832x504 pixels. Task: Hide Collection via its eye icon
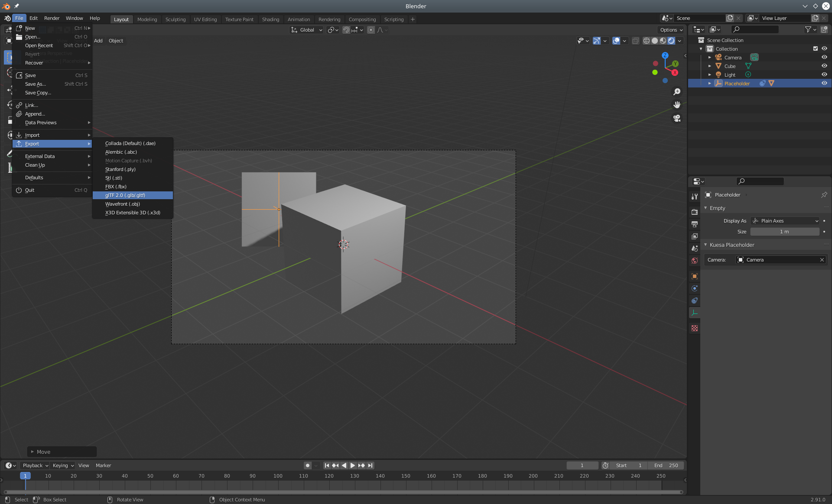[x=824, y=48]
